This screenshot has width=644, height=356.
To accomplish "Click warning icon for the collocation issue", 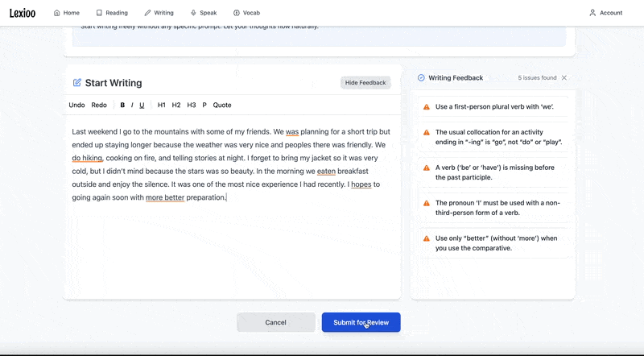I will pyautogui.click(x=427, y=132).
